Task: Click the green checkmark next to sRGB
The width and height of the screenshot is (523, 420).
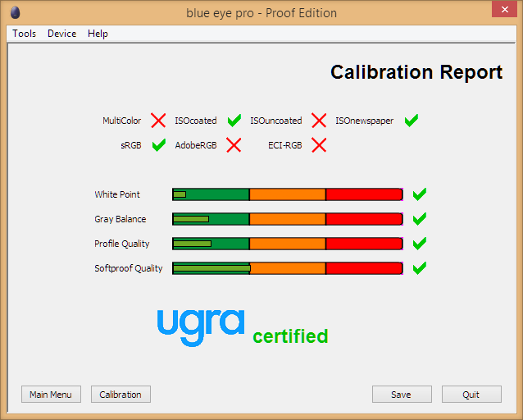Action: click(159, 145)
